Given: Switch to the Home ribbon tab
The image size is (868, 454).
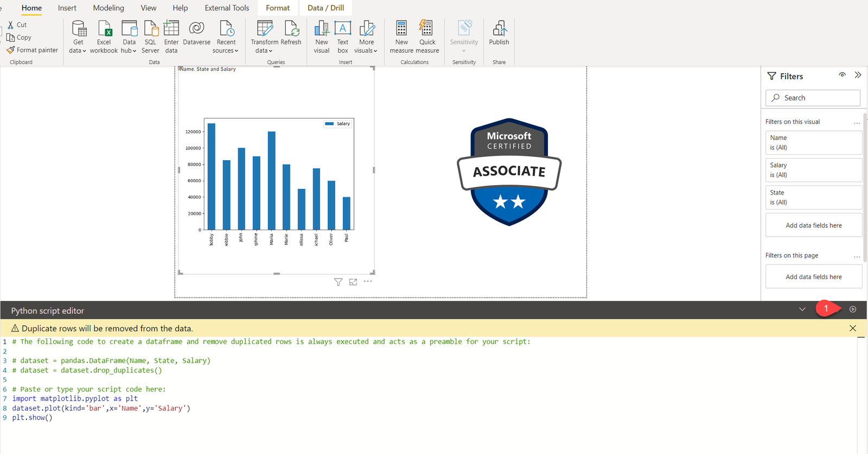Looking at the screenshot, I should pyautogui.click(x=31, y=8).
